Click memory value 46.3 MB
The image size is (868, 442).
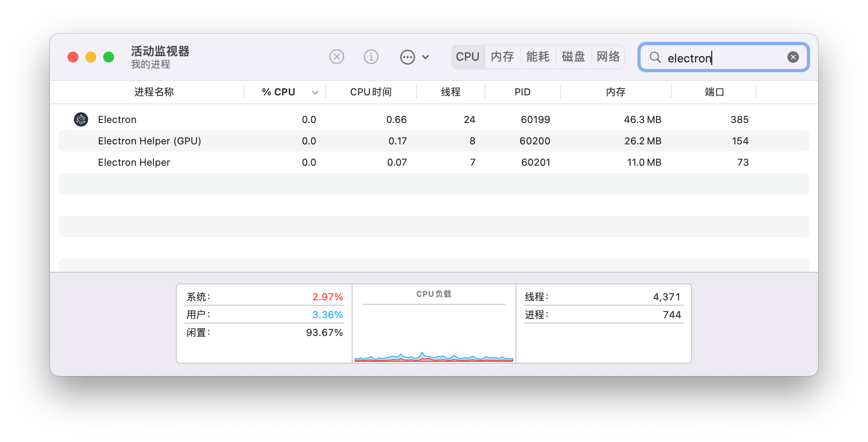(643, 119)
